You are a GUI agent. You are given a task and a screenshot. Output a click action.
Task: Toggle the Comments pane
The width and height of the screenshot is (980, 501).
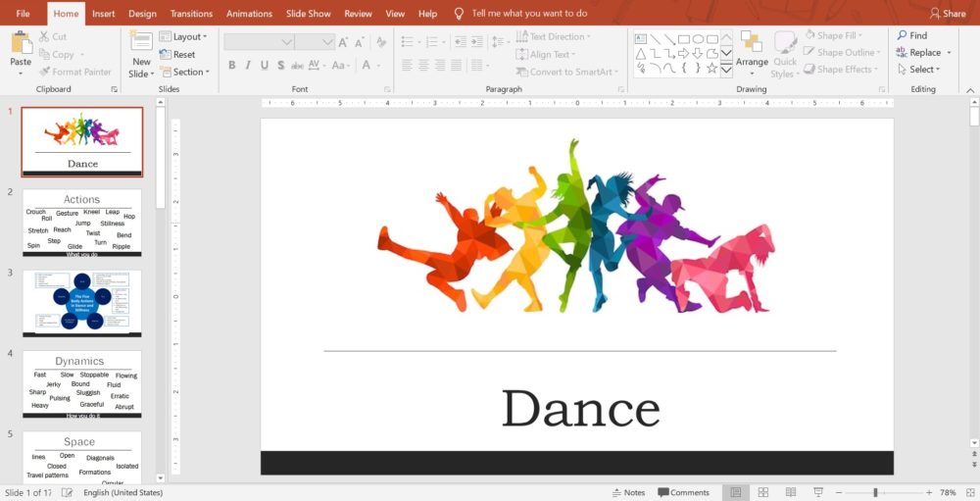click(683, 492)
